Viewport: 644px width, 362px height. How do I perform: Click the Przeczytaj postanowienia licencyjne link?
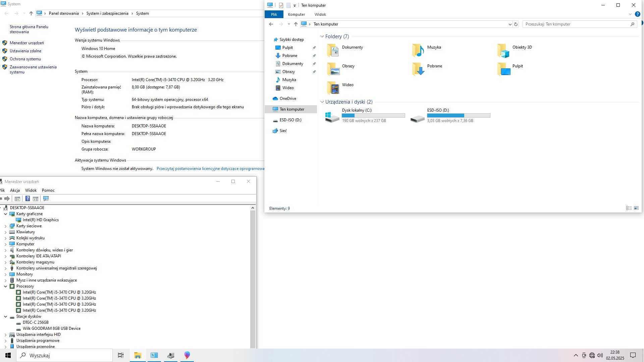tap(210, 169)
